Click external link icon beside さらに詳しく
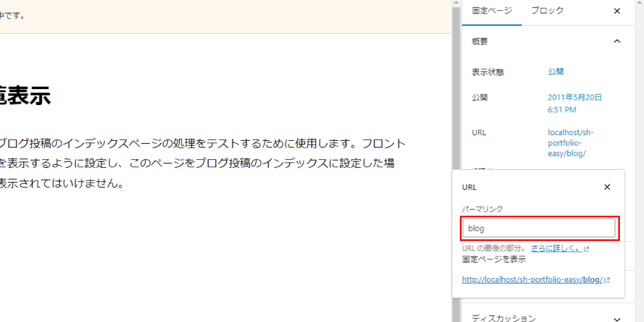 pos(587,249)
